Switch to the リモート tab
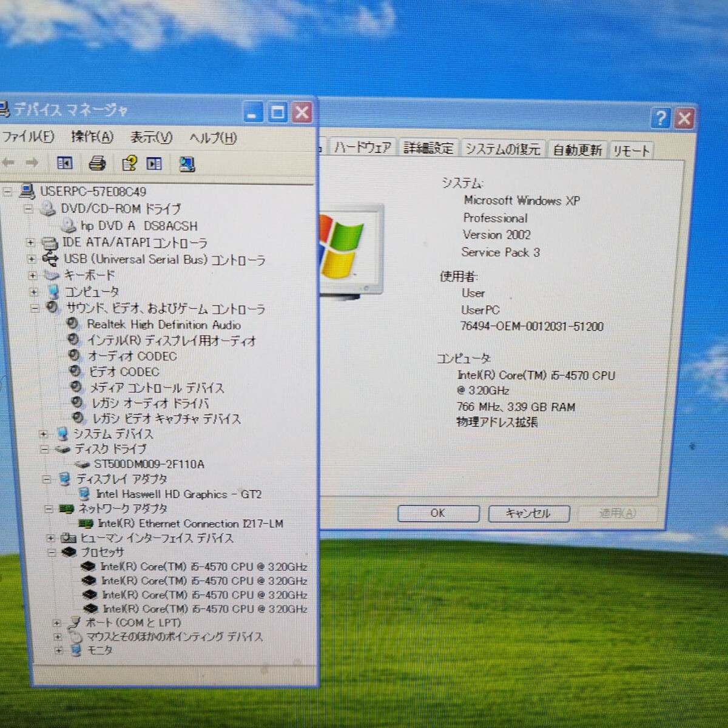 pyautogui.click(x=630, y=150)
